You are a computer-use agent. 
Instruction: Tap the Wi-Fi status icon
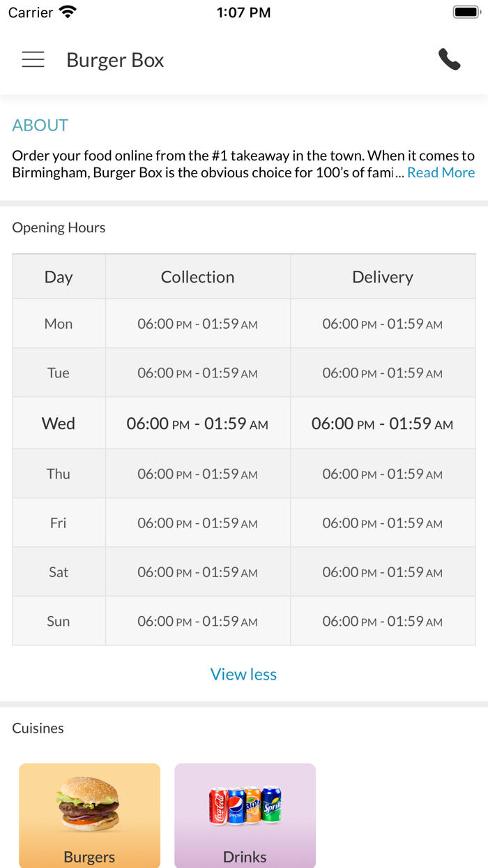tap(68, 13)
